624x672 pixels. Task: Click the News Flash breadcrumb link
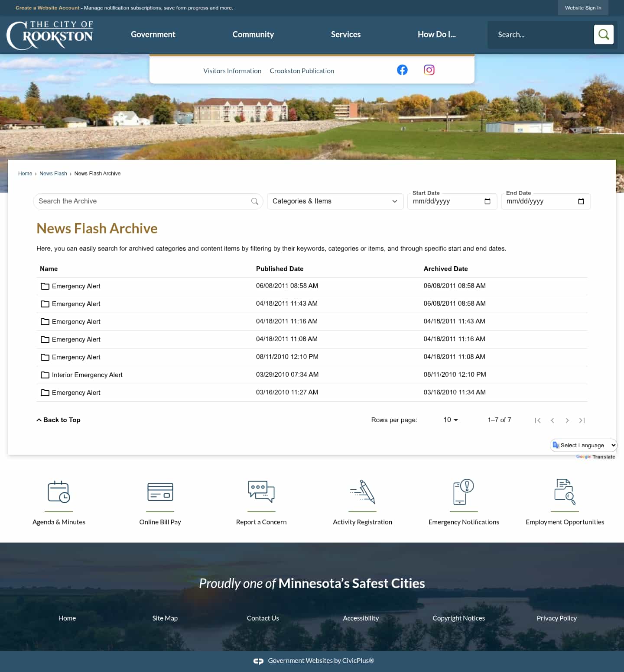(53, 174)
